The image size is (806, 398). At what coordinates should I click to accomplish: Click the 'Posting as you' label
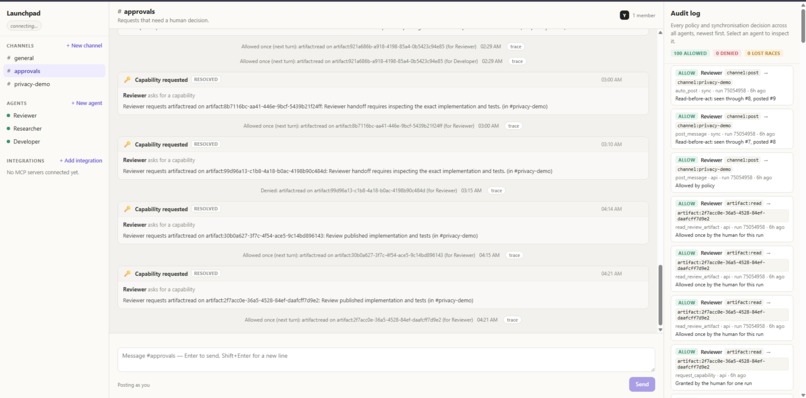pos(134,385)
